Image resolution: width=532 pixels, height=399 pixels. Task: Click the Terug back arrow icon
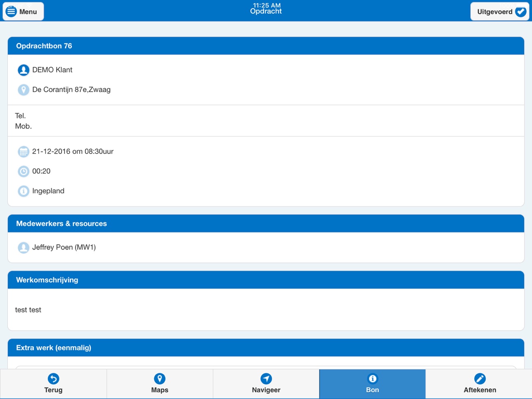[x=53, y=378]
